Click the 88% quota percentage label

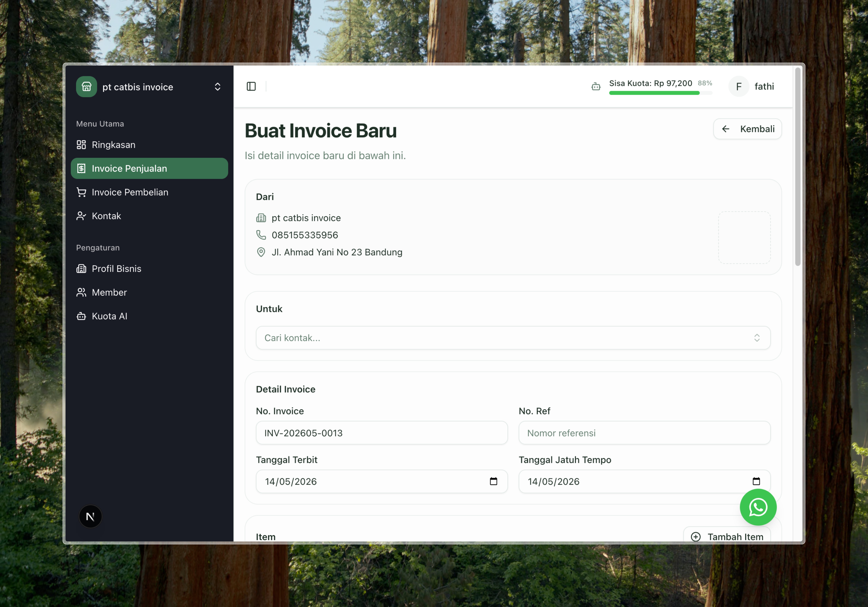[x=705, y=83]
